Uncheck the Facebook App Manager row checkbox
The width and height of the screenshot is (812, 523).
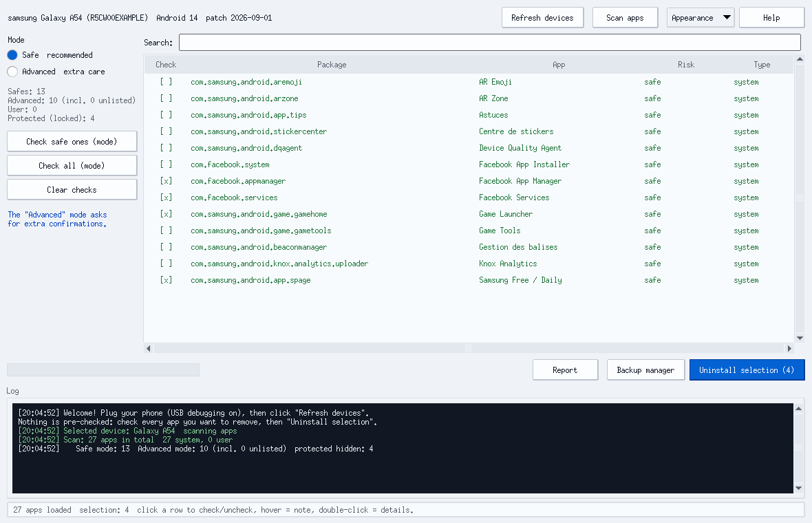pos(166,181)
